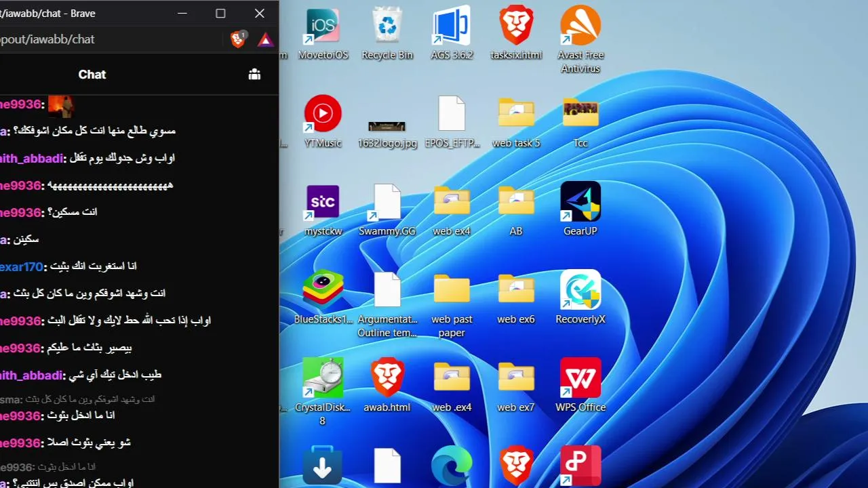Open the web ex7 folder
This screenshot has height=488, width=868.
point(516,386)
